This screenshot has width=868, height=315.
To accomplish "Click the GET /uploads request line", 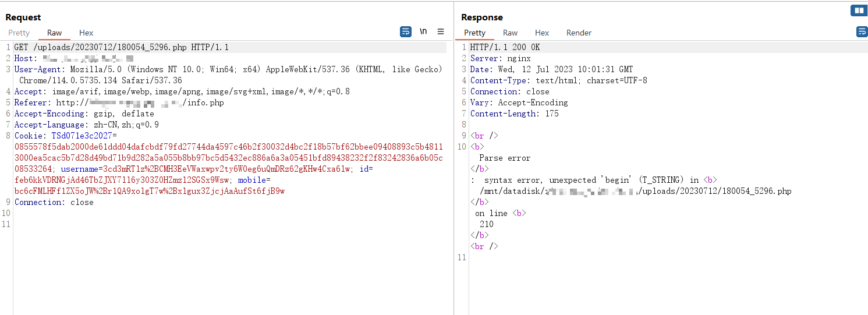I will point(122,47).
